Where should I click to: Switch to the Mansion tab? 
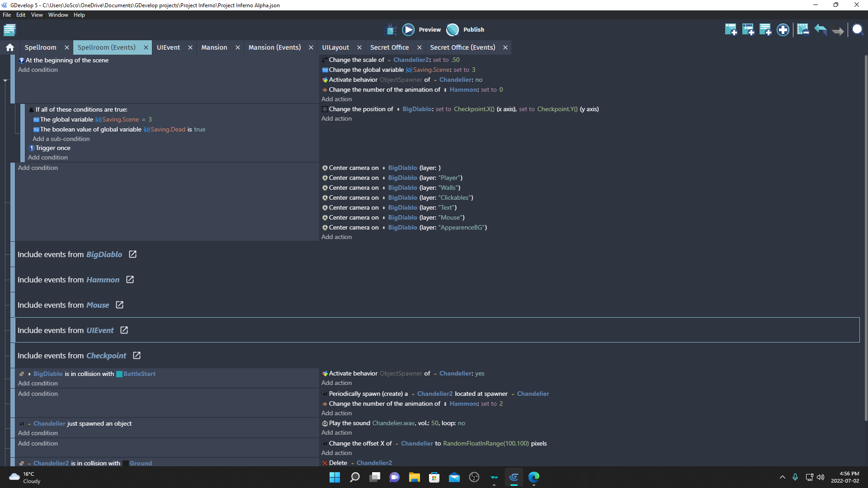tap(214, 47)
